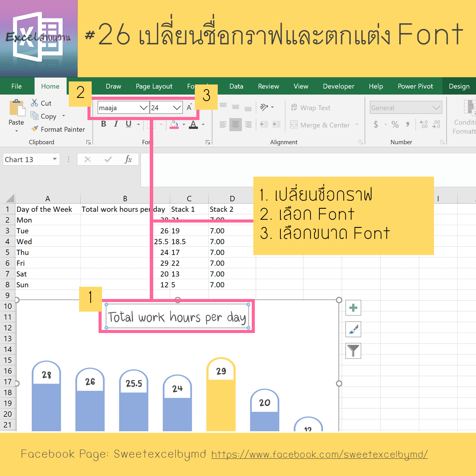This screenshot has width=476, height=476.
Task: Open Chart Styles paintbrush button
Action: pos(353,329)
